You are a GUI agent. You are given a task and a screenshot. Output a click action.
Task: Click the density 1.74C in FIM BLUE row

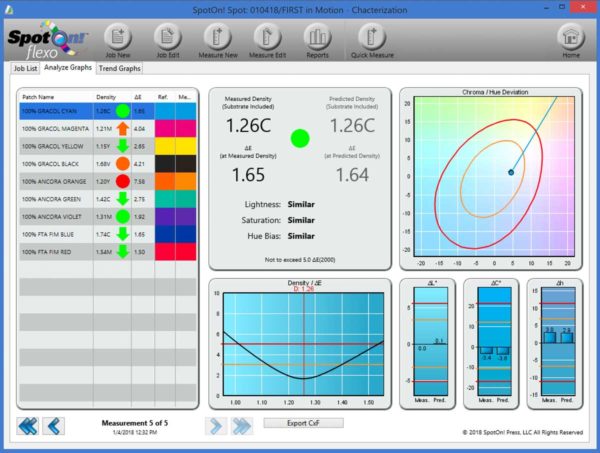103,235
